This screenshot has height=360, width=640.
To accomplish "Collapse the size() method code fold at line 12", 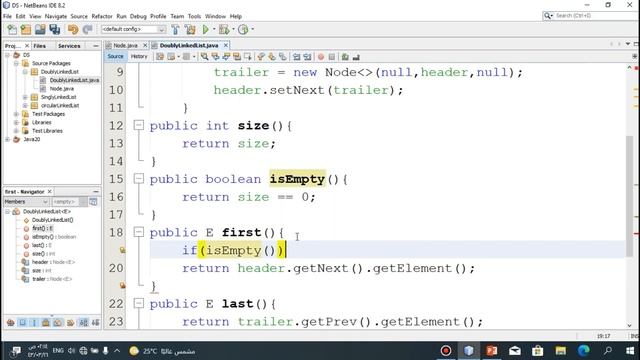I will [139, 125].
